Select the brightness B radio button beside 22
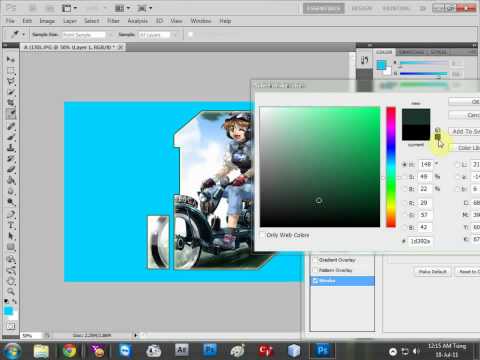Screen dimensions: 480x360 [x=405, y=189]
